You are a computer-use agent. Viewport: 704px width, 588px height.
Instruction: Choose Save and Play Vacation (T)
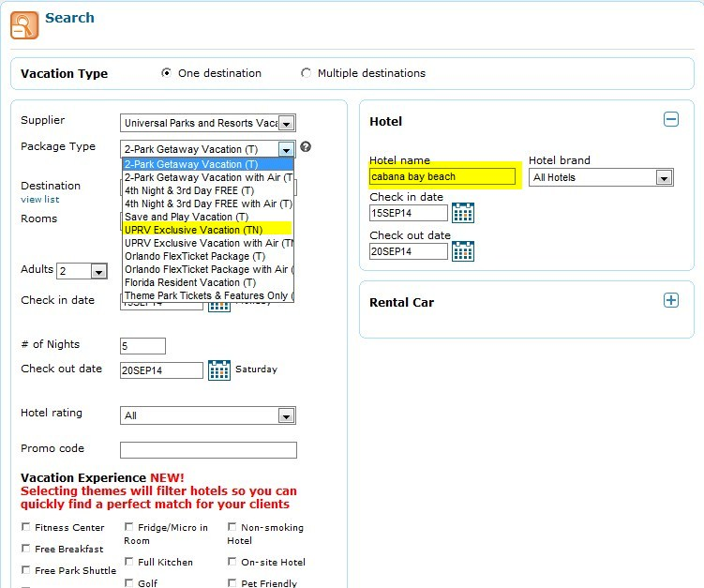pyautogui.click(x=208, y=217)
